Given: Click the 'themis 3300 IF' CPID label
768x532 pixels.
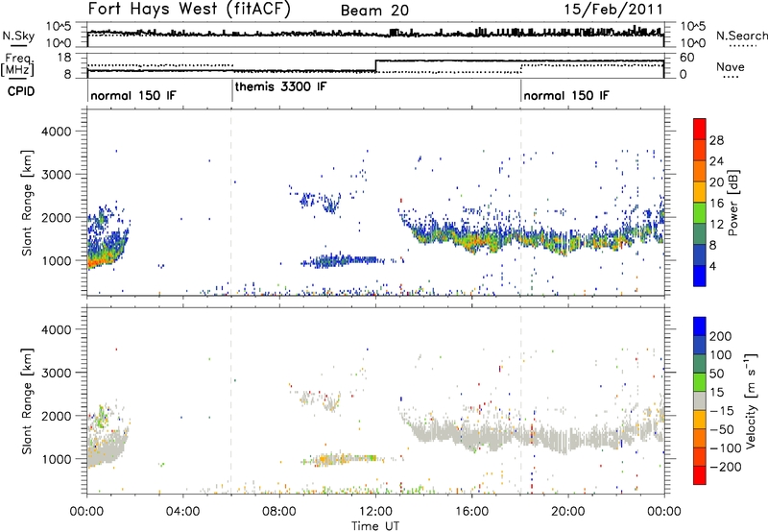Looking at the screenshot, I should (x=280, y=87).
